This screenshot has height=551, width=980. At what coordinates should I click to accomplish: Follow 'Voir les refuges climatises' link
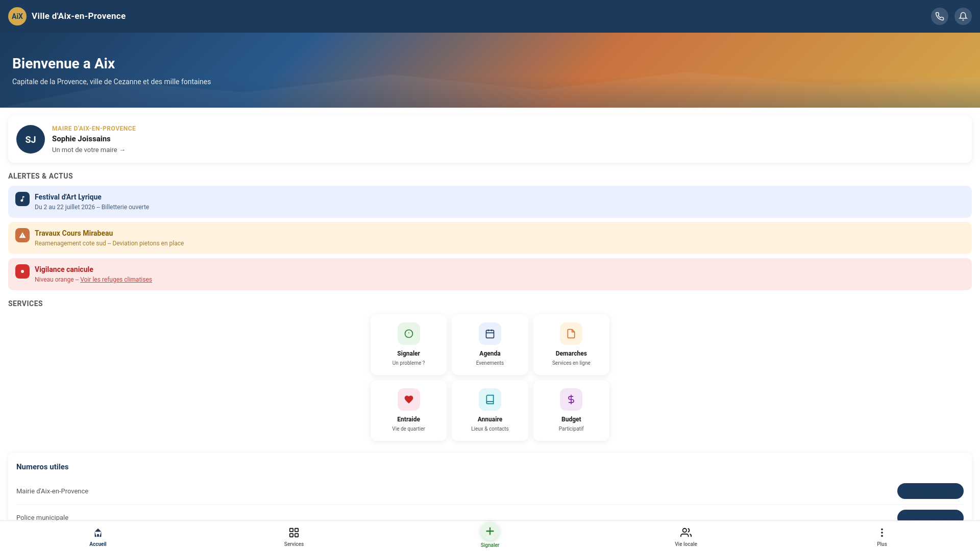116,280
